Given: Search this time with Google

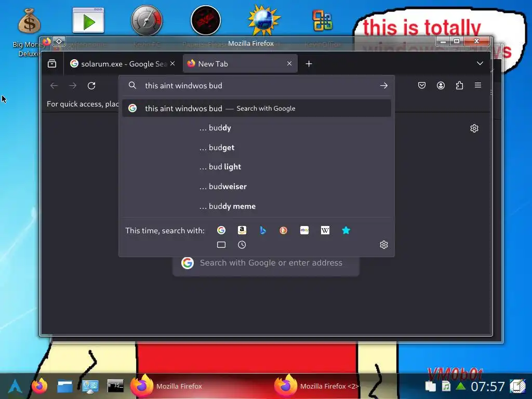Looking at the screenshot, I should (221, 230).
